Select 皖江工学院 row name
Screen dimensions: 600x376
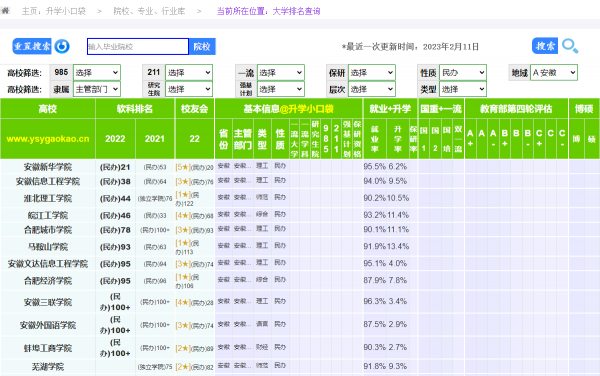(48, 215)
